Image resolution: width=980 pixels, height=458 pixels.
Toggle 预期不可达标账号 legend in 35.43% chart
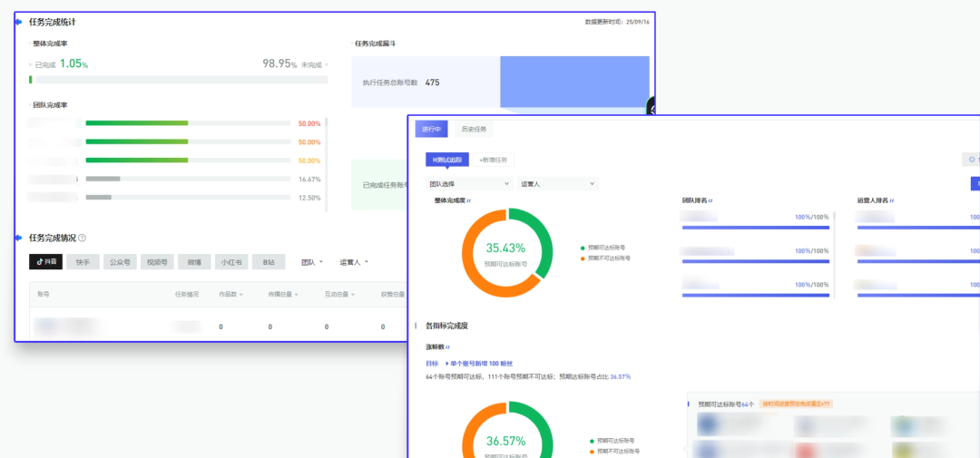(607, 258)
